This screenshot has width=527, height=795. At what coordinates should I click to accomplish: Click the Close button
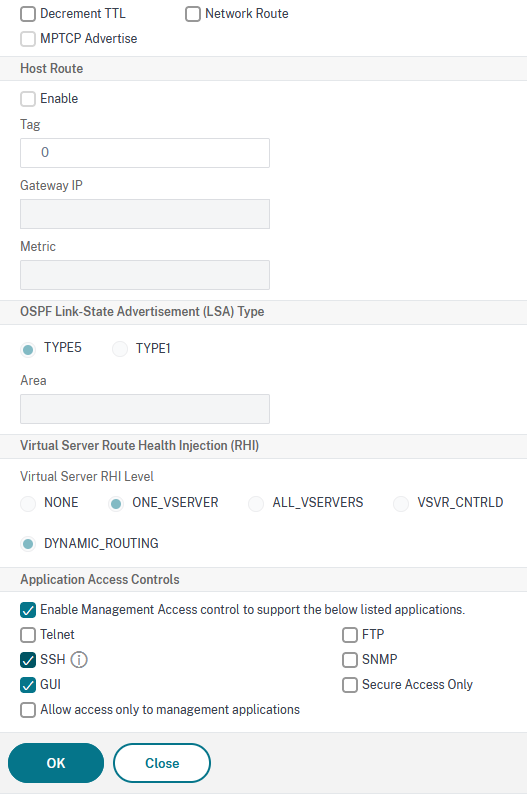[162, 763]
